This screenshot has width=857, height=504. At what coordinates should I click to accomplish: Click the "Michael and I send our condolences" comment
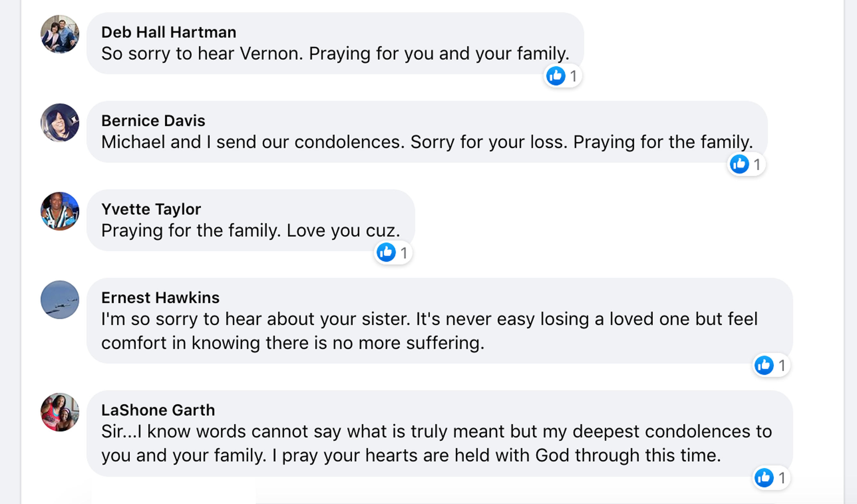pyautogui.click(x=427, y=142)
